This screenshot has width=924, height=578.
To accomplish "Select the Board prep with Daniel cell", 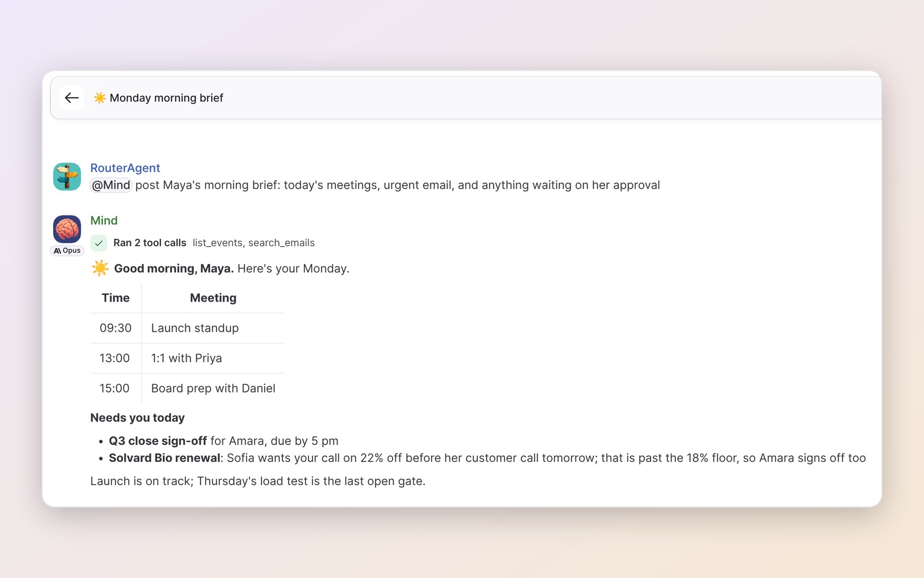I will [x=213, y=388].
